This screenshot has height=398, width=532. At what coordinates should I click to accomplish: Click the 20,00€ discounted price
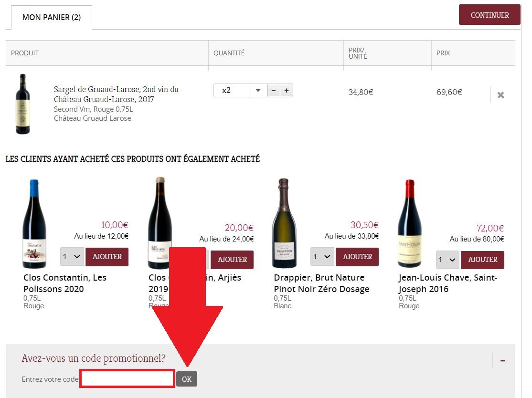pyautogui.click(x=239, y=228)
